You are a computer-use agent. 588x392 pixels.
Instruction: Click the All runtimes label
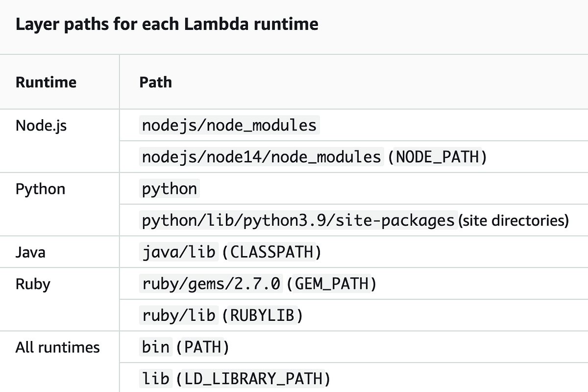(58, 347)
